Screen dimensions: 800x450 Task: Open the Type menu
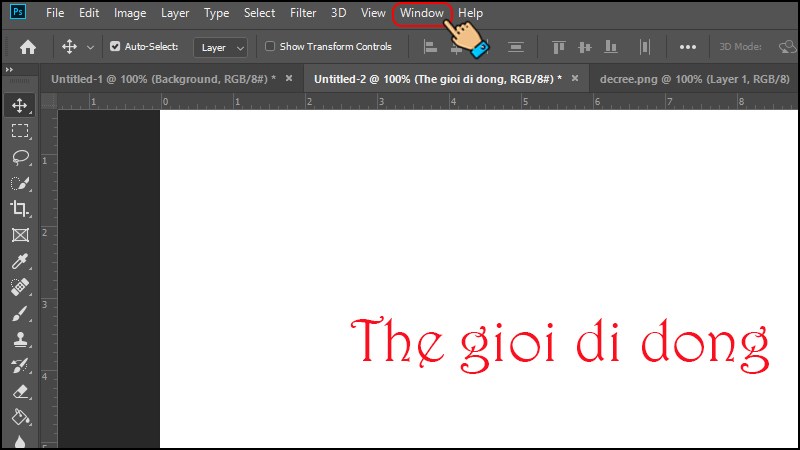point(216,13)
